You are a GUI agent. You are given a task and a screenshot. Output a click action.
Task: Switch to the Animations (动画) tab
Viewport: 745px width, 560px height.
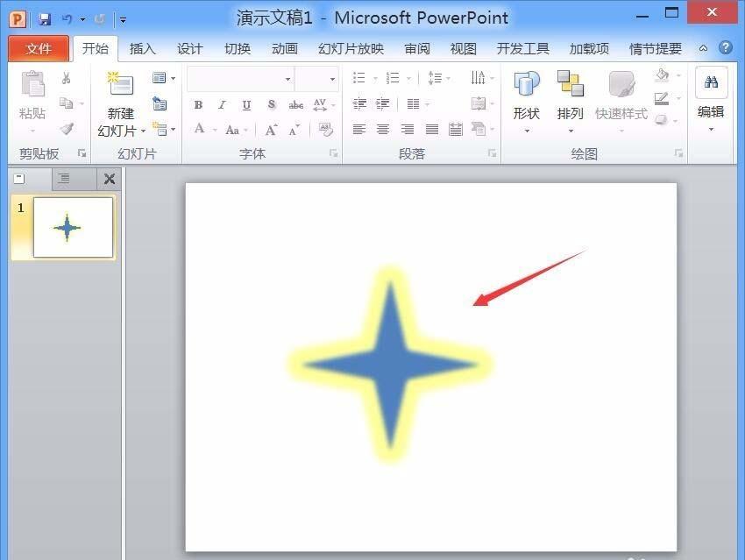click(x=285, y=48)
